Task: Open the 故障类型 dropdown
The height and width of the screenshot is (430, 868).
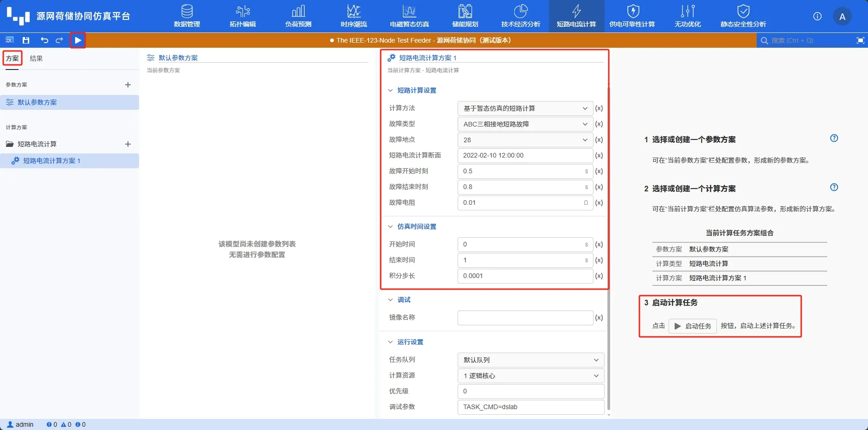Action: (x=525, y=124)
